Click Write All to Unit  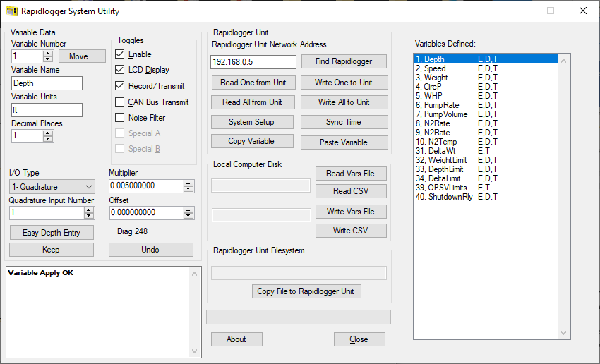344,102
